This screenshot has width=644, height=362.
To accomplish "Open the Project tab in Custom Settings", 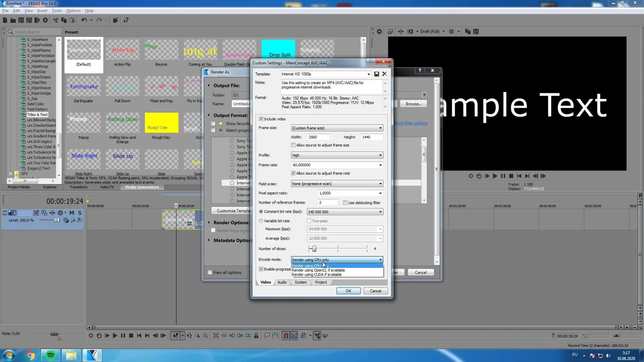I will pyautogui.click(x=321, y=282).
